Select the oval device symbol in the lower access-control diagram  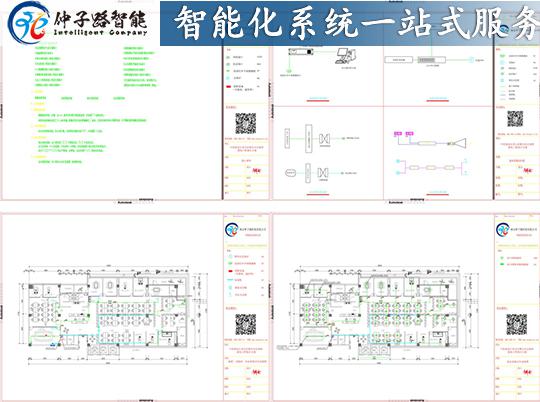click(290, 172)
